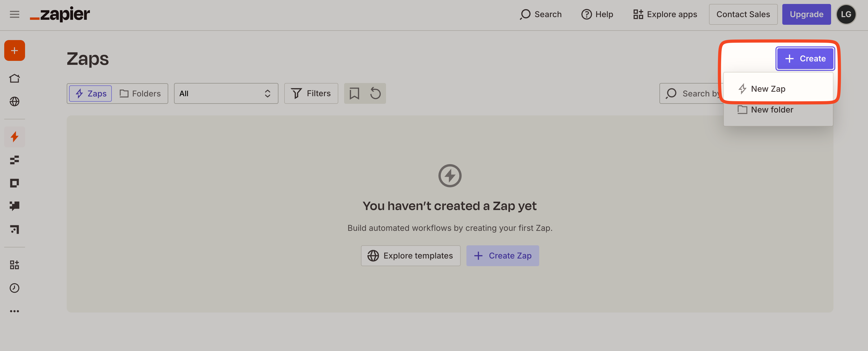Open Zap history clock icon
The width and height of the screenshot is (868, 351).
point(15,288)
